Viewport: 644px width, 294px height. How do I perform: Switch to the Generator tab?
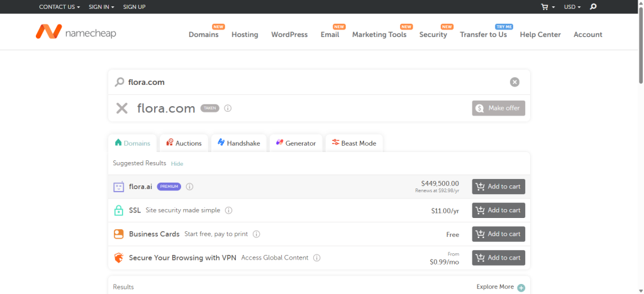[x=296, y=143]
